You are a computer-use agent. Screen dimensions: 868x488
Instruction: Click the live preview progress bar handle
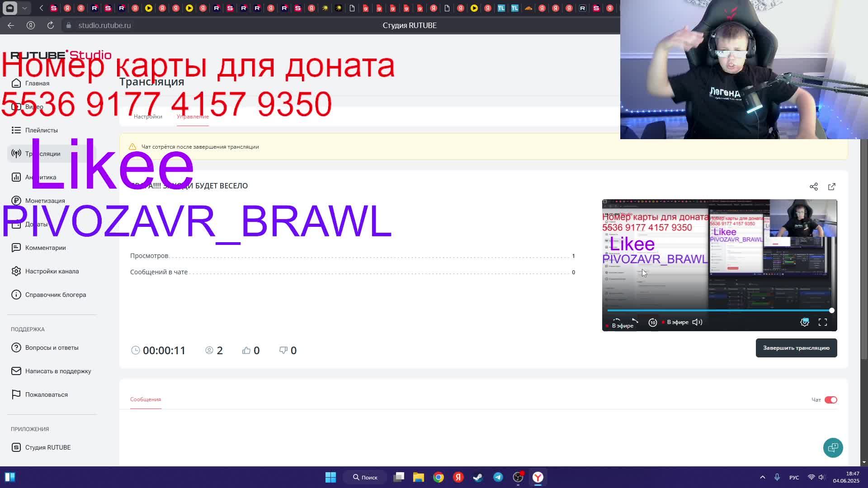coord(831,310)
